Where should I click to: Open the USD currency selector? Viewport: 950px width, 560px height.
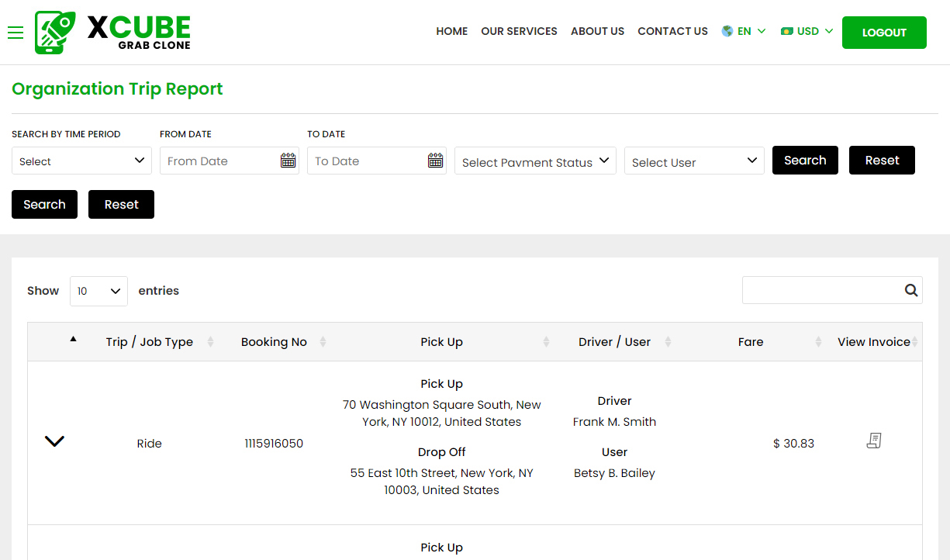(x=807, y=32)
